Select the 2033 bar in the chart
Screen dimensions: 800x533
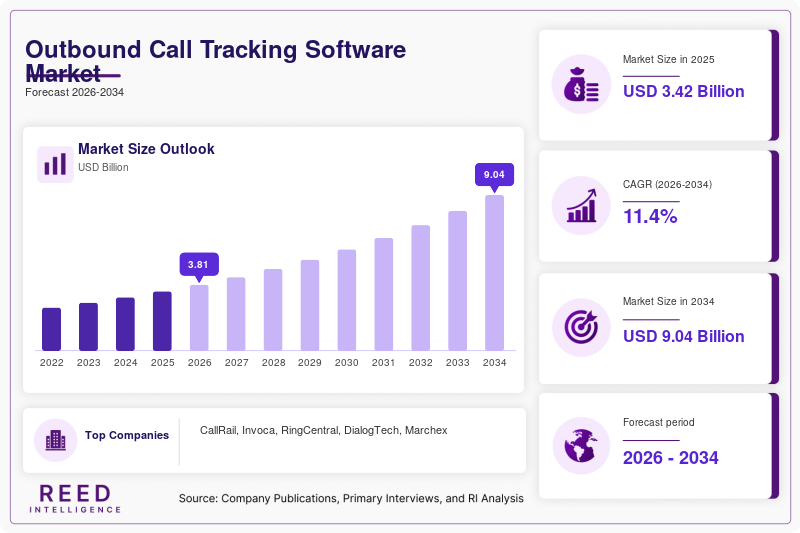point(458,281)
